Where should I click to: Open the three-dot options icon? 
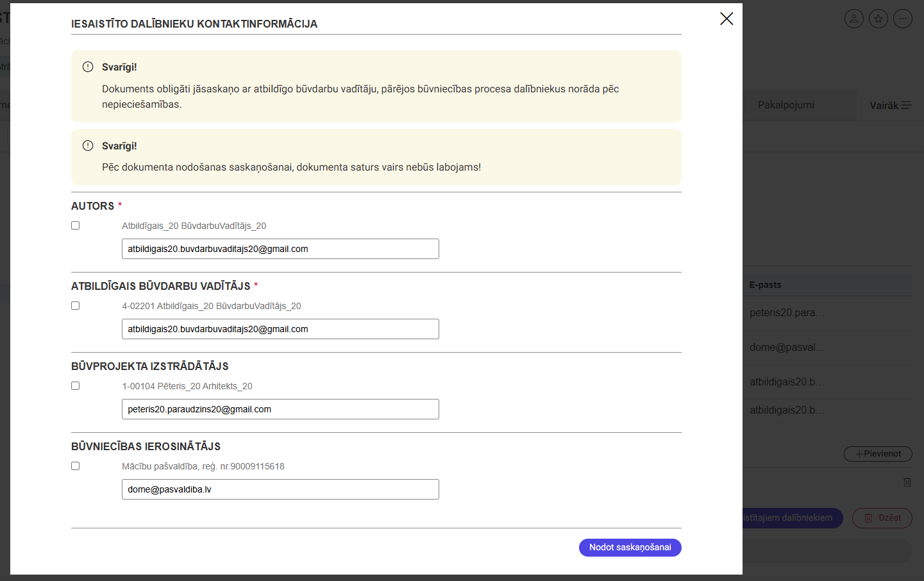point(903,19)
